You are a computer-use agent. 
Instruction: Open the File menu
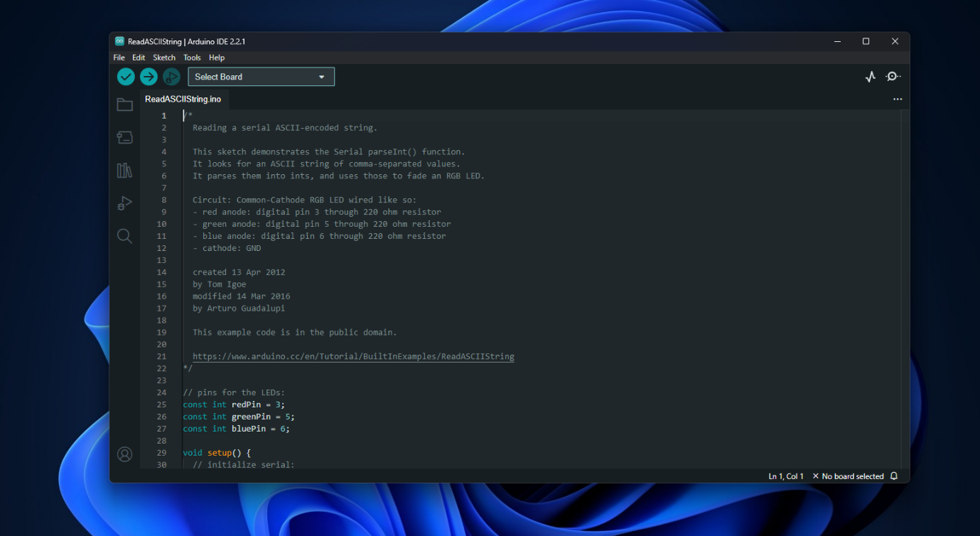click(x=119, y=58)
